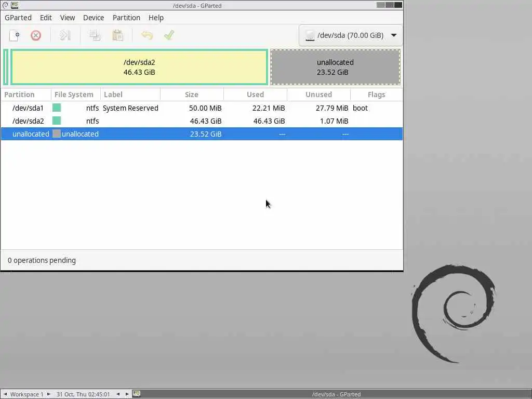532x399 pixels.
Task: Open the /dev/sda (70.00 GiB) device dropdown
Action: click(x=351, y=35)
